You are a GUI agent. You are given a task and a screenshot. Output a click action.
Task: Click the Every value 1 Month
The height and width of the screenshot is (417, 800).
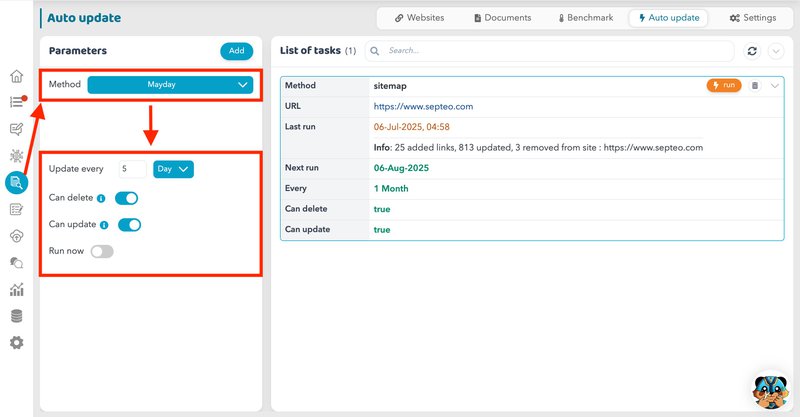(x=391, y=188)
